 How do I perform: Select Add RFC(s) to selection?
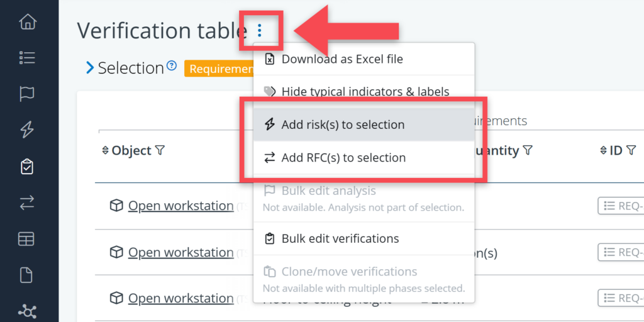pyautogui.click(x=343, y=158)
